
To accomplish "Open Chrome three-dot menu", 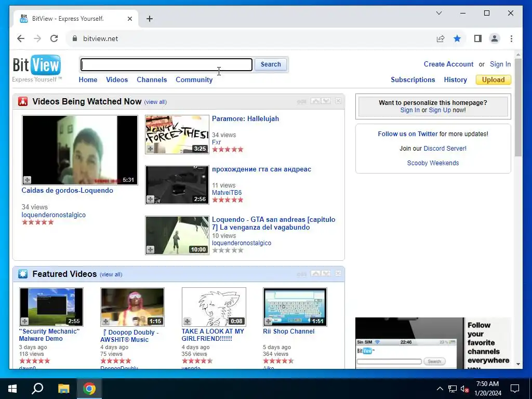I will (511, 38).
